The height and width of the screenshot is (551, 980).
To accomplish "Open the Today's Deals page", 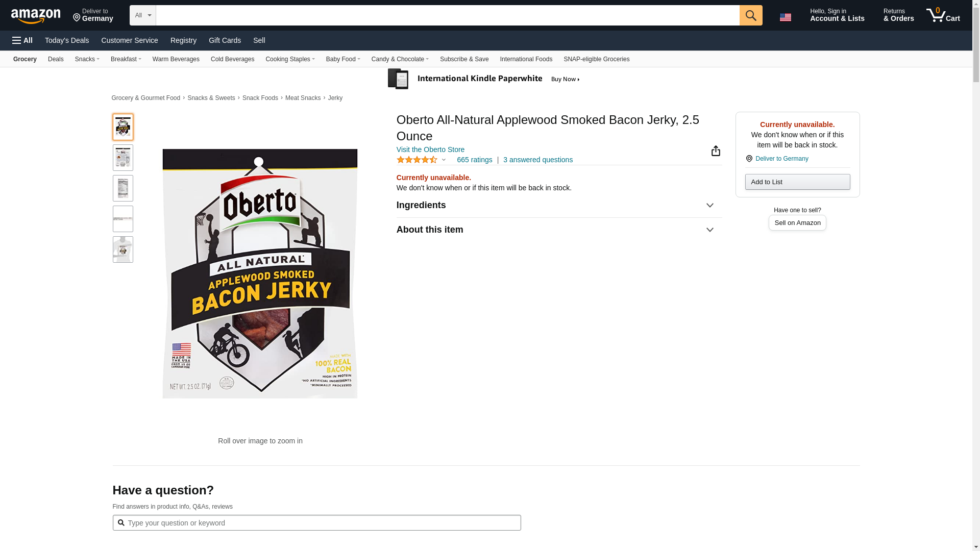I will [x=67, y=40].
